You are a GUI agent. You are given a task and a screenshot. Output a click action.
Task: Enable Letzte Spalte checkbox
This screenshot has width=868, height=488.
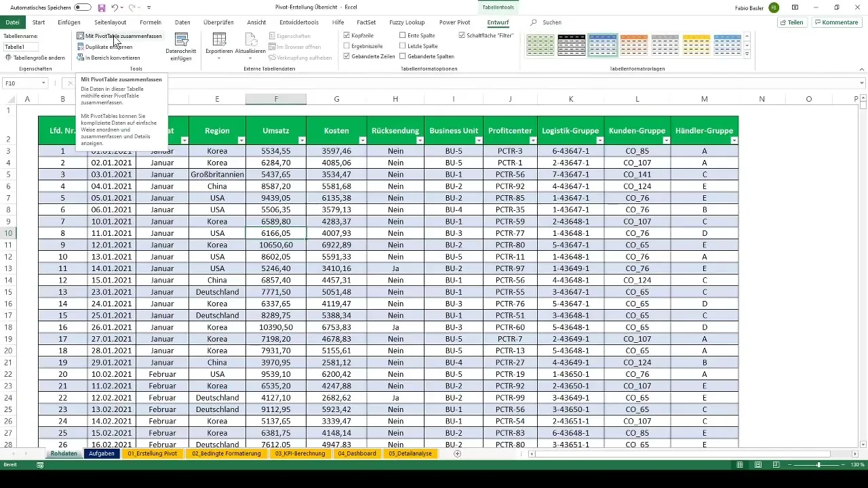pos(403,46)
